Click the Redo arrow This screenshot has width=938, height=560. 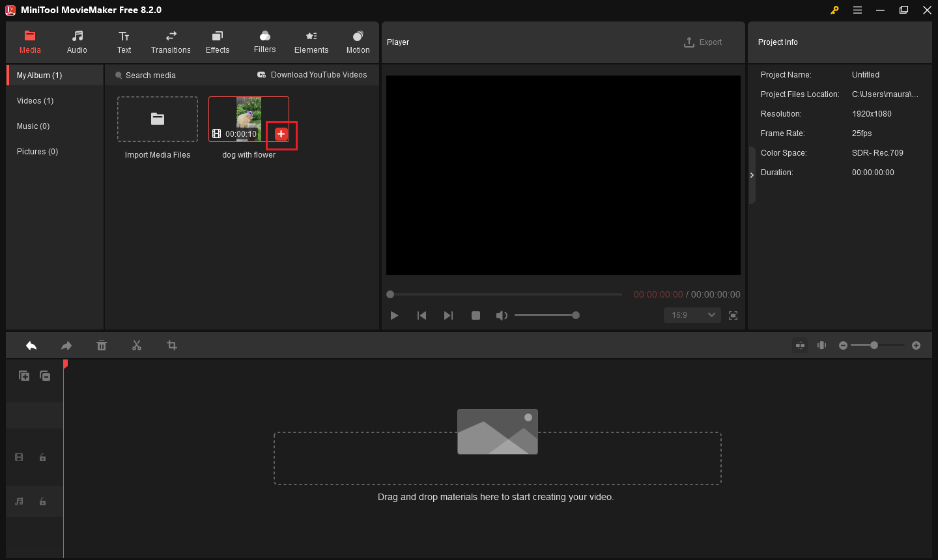(x=66, y=346)
